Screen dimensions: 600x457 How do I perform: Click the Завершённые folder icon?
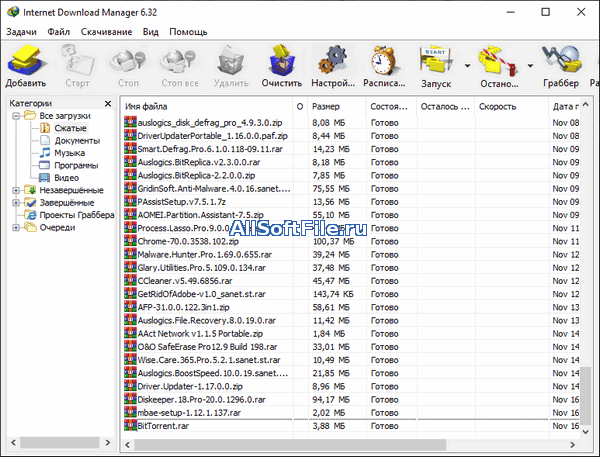(30, 202)
